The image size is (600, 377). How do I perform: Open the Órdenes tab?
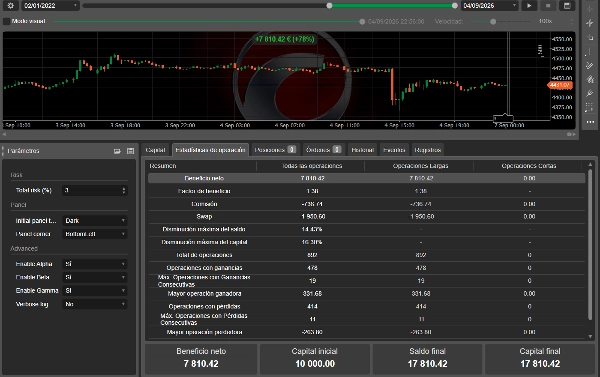pos(323,150)
